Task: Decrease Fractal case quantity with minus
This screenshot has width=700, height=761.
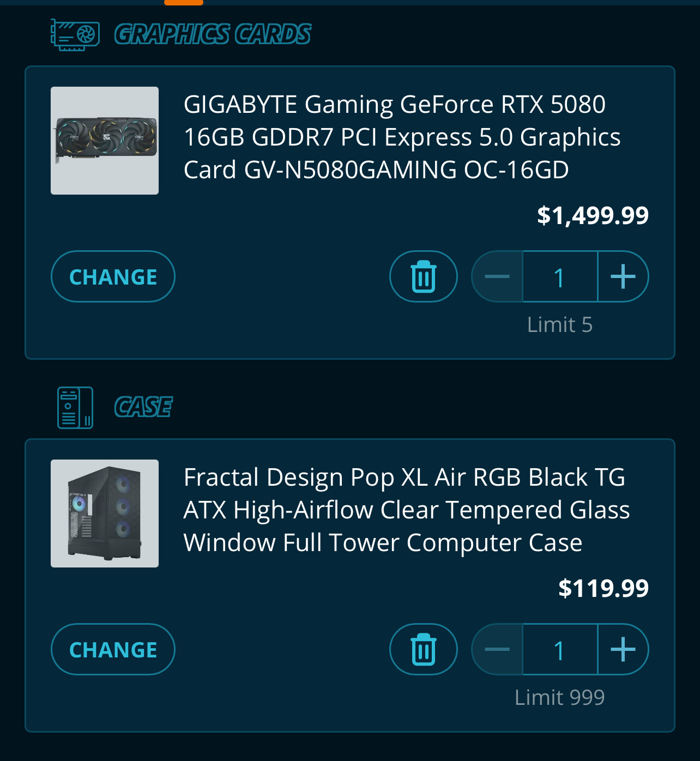Action: coord(497,649)
